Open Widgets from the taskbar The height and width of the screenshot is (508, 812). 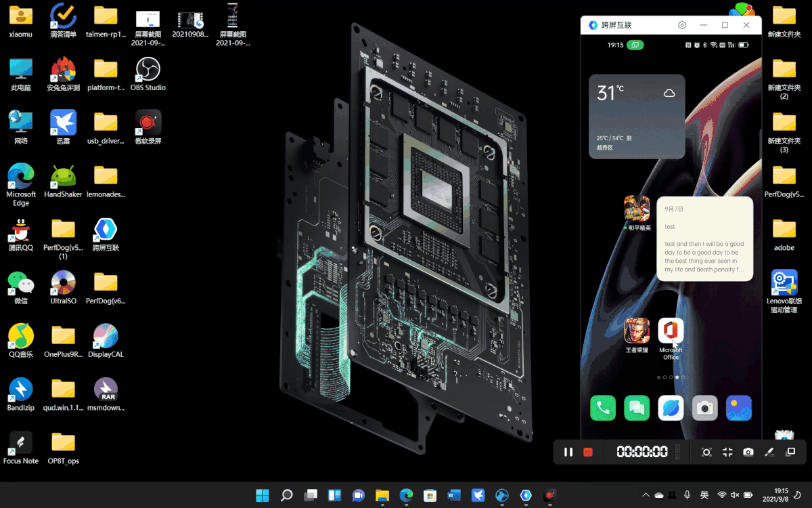pyautogui.click(x=334, y=496)
